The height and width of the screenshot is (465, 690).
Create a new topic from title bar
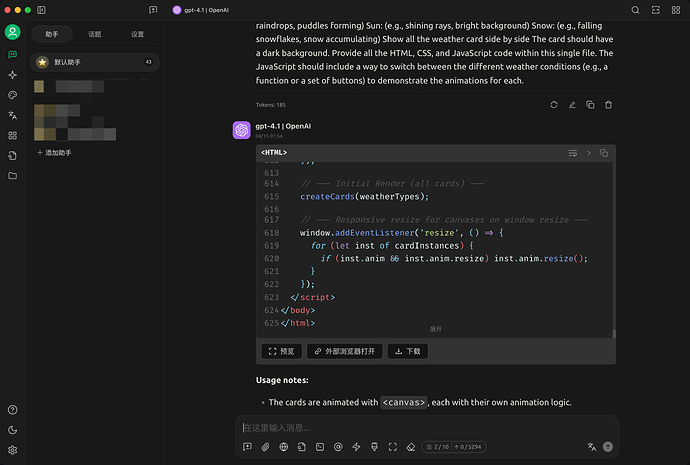coord(153,10)
